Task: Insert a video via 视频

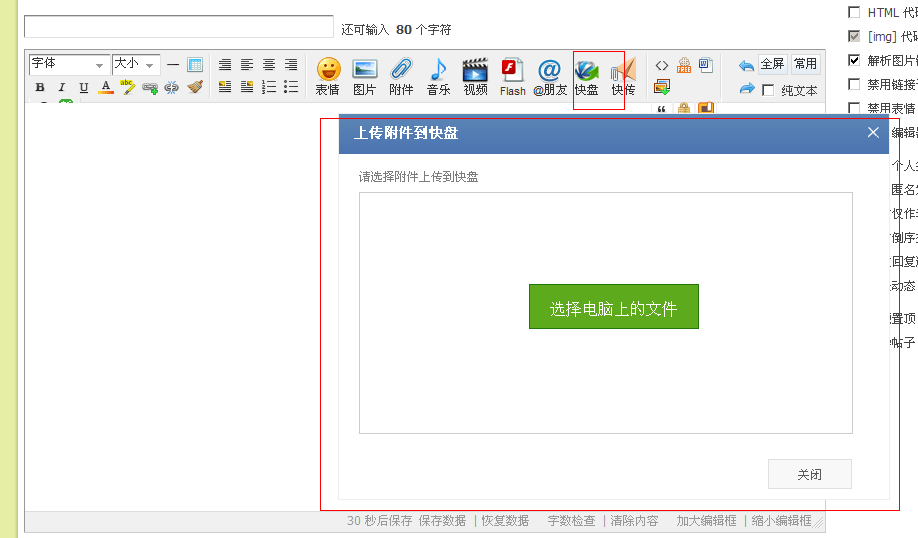Action: 475,77
